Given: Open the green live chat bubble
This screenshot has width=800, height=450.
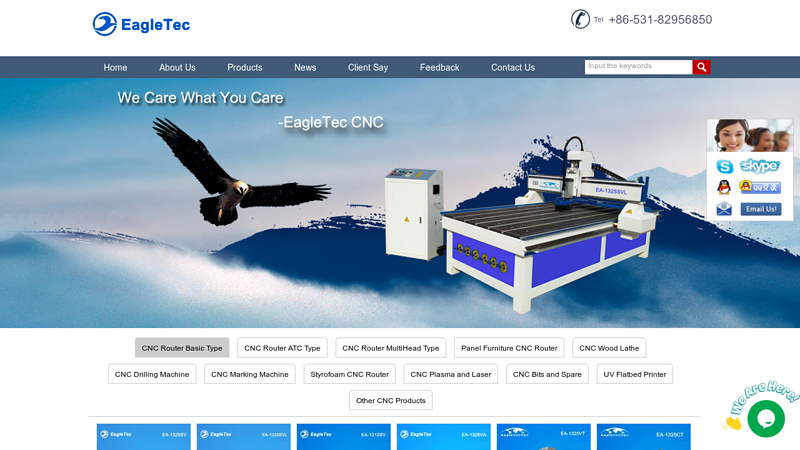Looking at the screenshot, I should pyautogui.click(x=766, y=418).
